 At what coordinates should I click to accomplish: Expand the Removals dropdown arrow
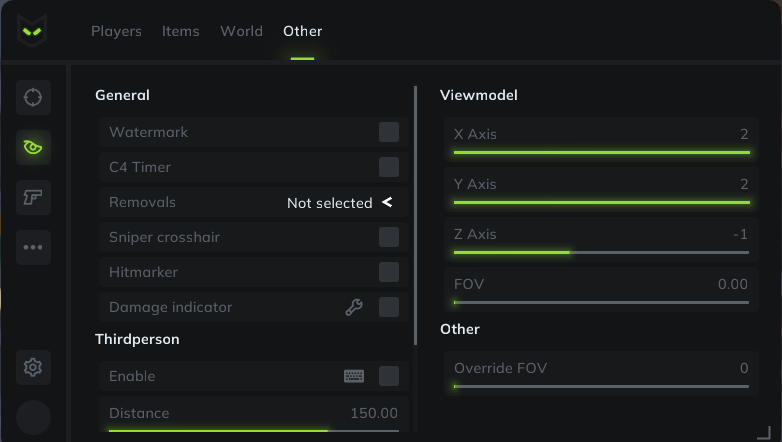coord(387,202)
